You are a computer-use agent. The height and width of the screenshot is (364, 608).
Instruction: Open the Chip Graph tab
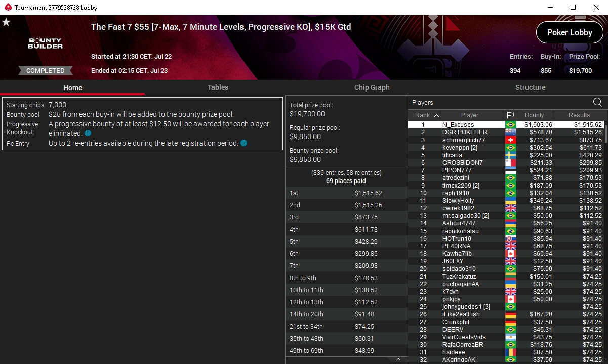[372, 87]
